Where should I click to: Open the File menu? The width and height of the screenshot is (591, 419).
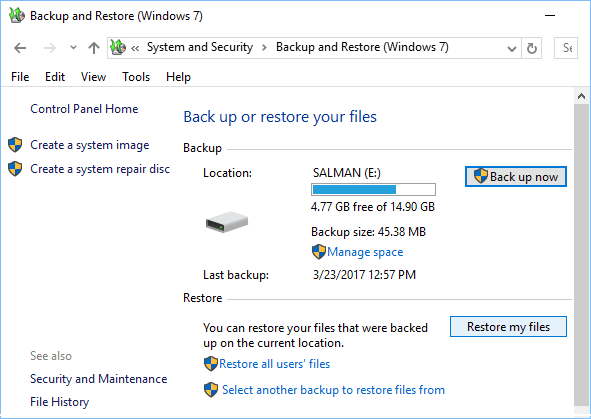click(20, 77)
